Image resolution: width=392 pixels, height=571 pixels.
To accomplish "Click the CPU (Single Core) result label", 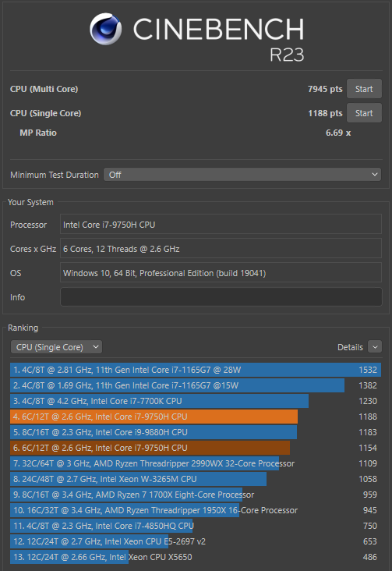I will [45, 113].
